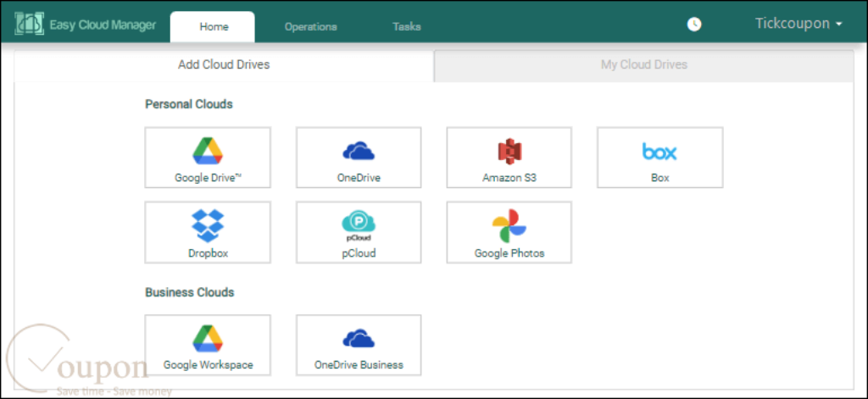Select the Add Cloud Drives tab
This screenshot has width=868, height=399.
(224, 65)
